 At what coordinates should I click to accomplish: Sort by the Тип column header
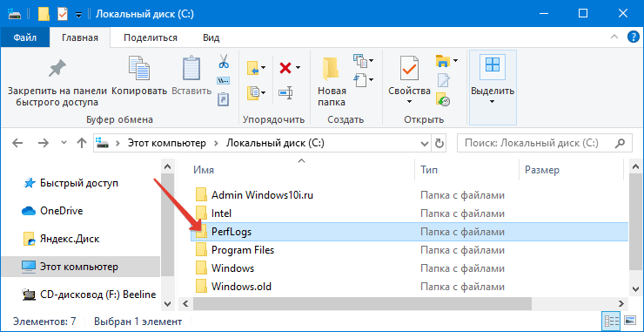pyautogui.click(x=429, y=170)
